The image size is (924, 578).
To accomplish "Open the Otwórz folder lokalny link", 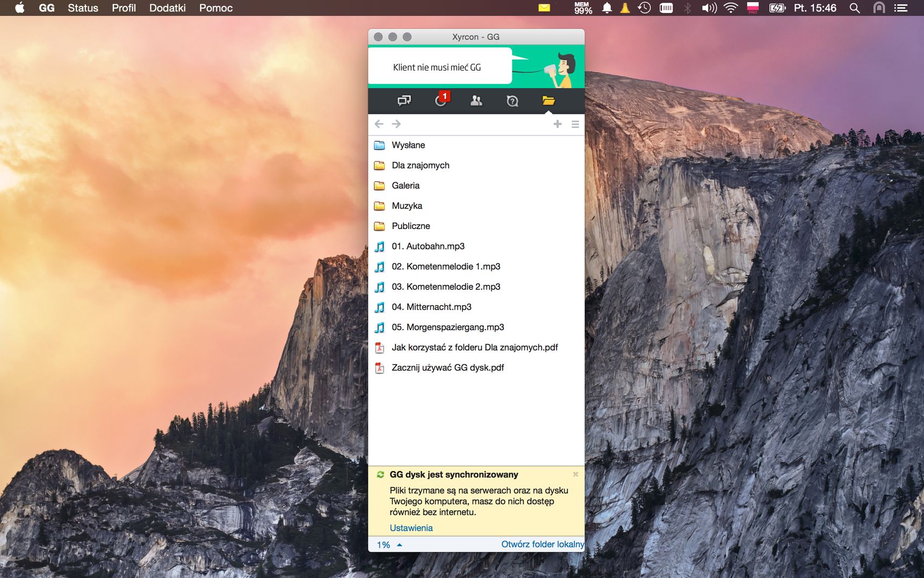I will (543, 544).
